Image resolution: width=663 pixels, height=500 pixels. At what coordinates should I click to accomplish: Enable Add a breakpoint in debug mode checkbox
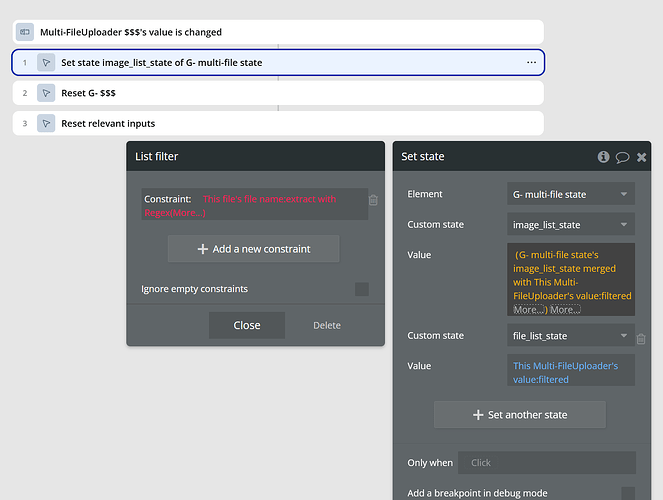[x=628, y=493]
